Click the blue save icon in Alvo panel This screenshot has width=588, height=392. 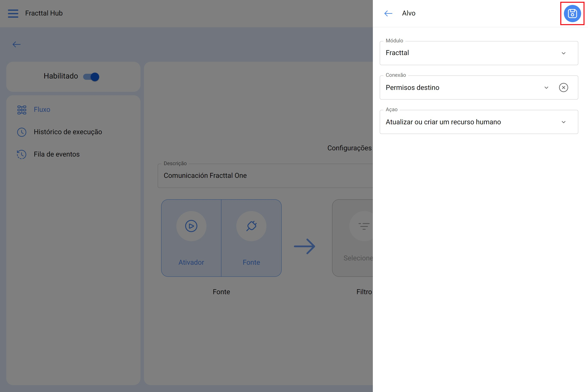pyautogui.click(x=572, y=14)
